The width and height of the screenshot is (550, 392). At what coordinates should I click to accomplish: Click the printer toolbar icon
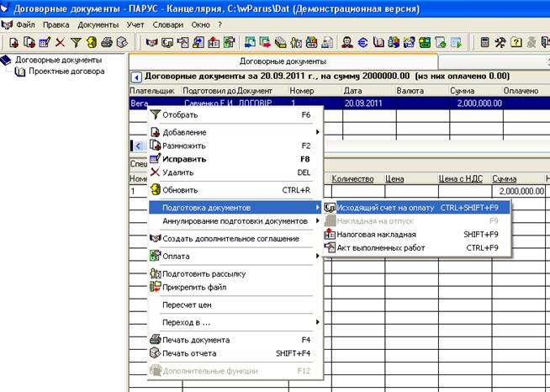tap(107, 42)
